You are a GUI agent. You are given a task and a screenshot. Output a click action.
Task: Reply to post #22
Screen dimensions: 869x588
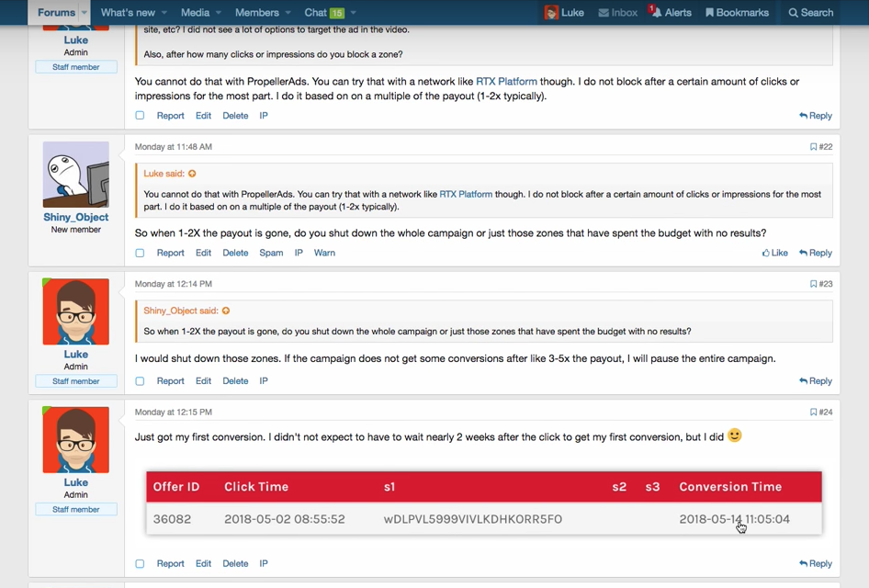[816, 253]
